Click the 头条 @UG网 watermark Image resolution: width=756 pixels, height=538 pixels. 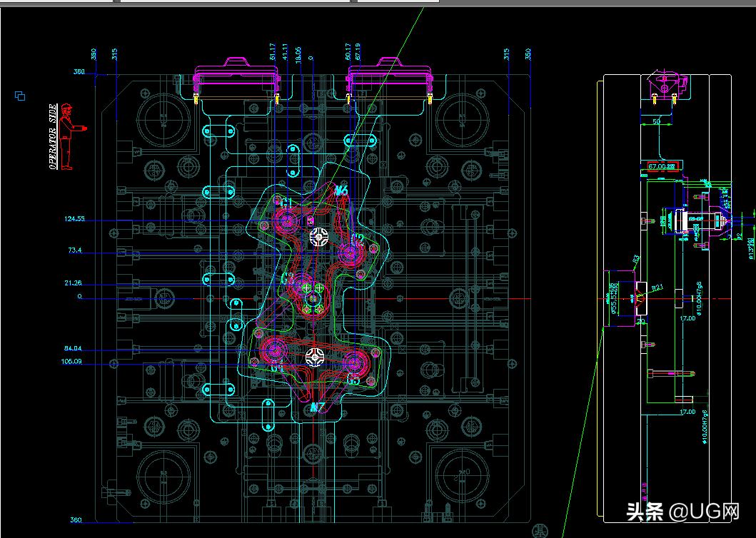682,511
